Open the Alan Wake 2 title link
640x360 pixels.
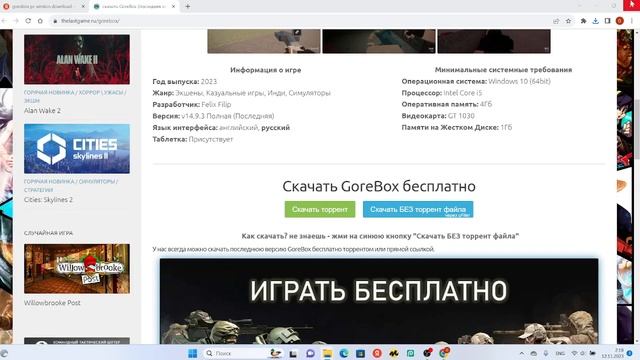(42, 111)
